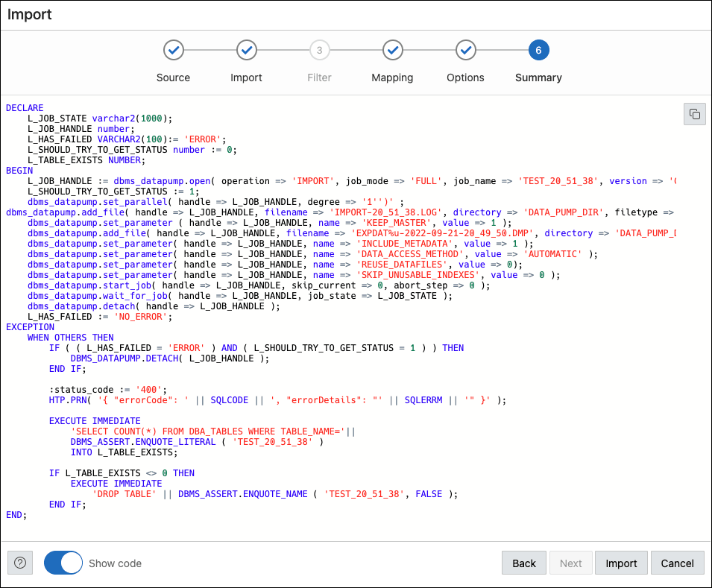
Task: Select the Filter step label
Action: [x=319, y=78]
